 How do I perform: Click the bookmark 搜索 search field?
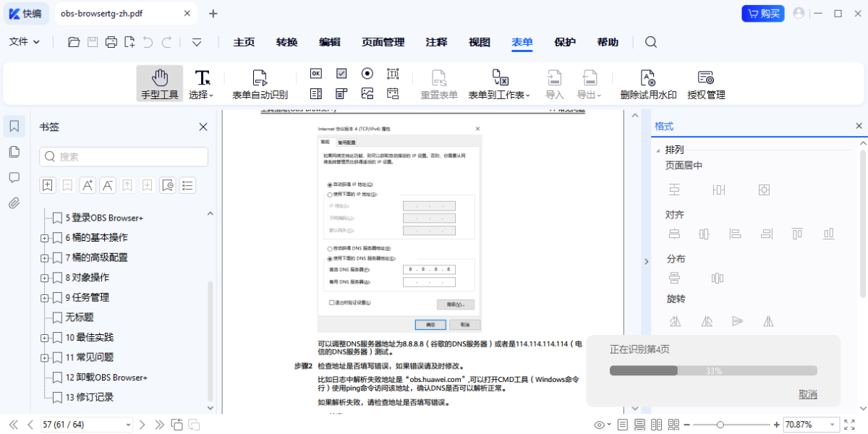click(123, 157)
